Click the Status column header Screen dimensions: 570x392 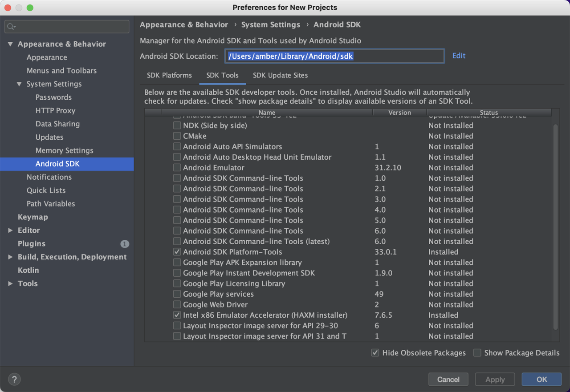(489, 113)
